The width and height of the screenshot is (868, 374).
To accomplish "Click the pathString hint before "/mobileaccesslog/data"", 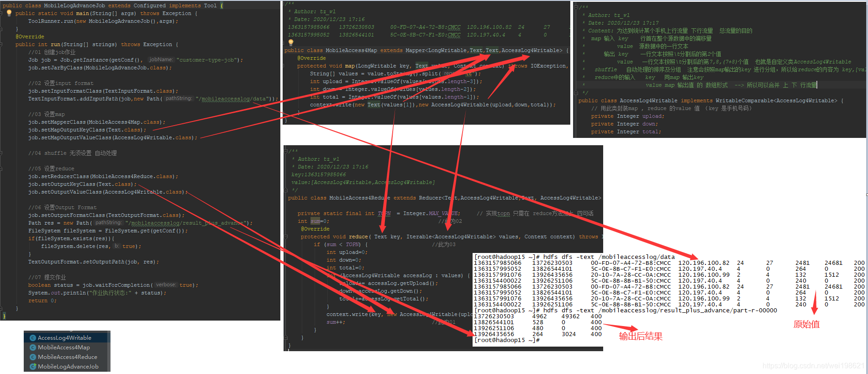I will coord(179,99).
